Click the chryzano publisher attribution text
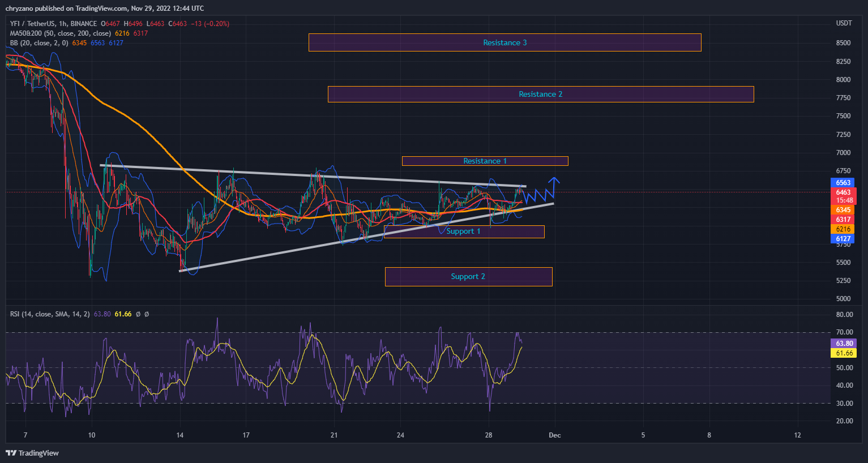The height and width of the screenshot is (463, 868). coord(17,8)
